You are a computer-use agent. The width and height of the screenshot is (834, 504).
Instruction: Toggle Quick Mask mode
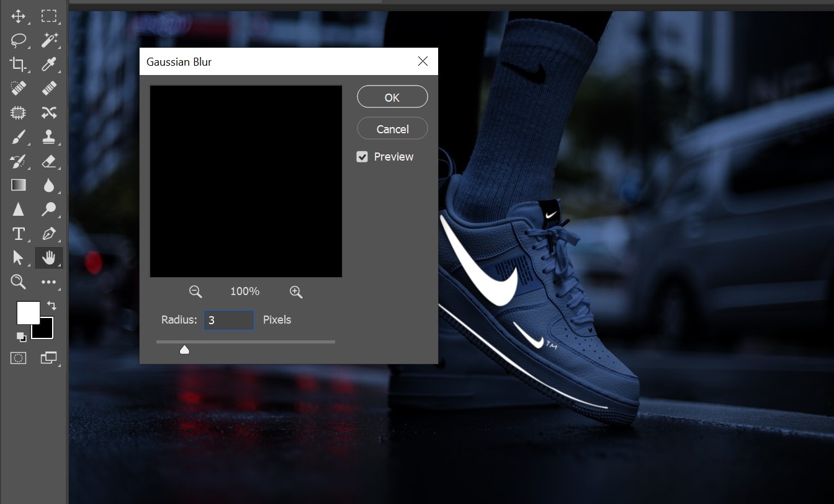tap(19, 358)
